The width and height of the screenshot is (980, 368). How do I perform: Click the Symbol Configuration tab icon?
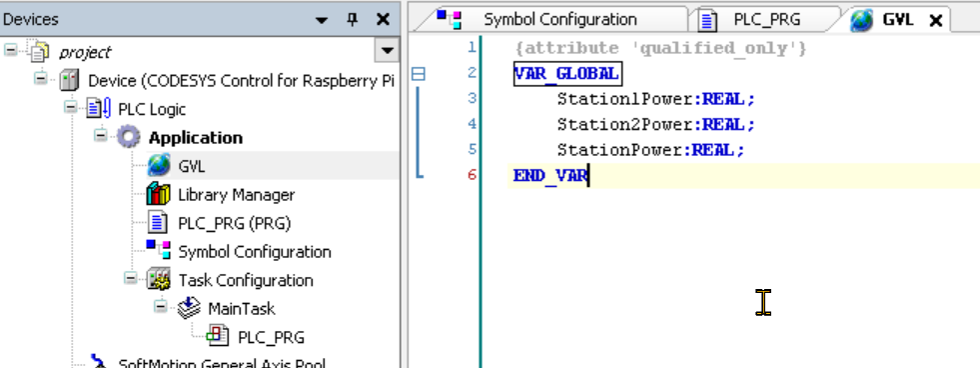(449, 19)
